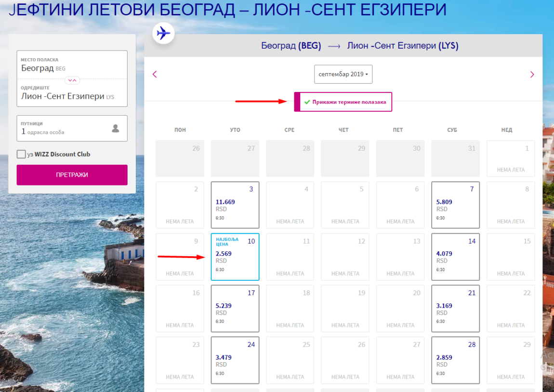Click the greyed-out August 26 cell
Viewport: 554px width, 392px height.
[x=180, y=158]
